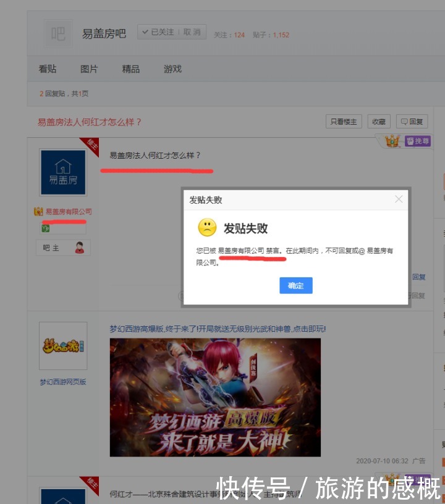The width and height of the screenshot is (445, 504).
Task: Click the 易盖房吧 forum title
Action: [x=104, y=34]
